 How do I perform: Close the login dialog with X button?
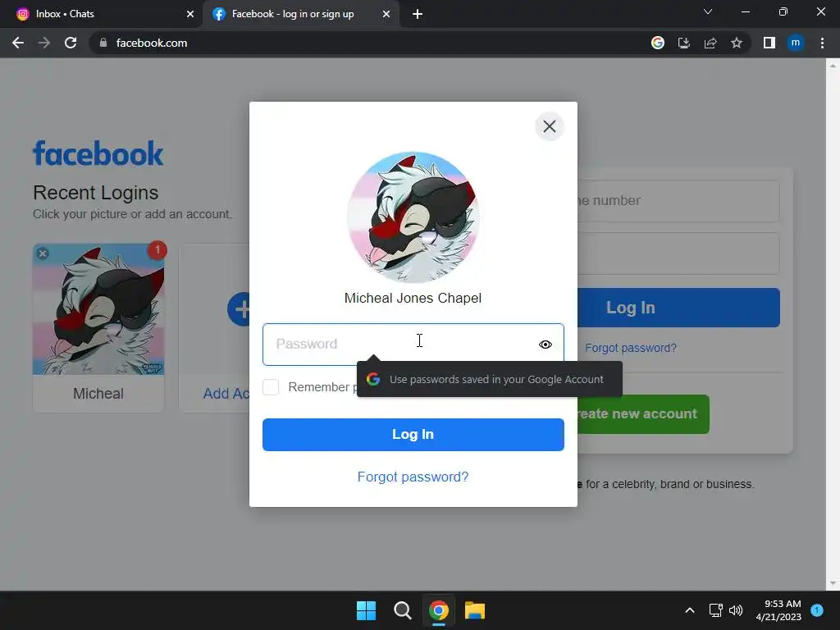(549, 126)
